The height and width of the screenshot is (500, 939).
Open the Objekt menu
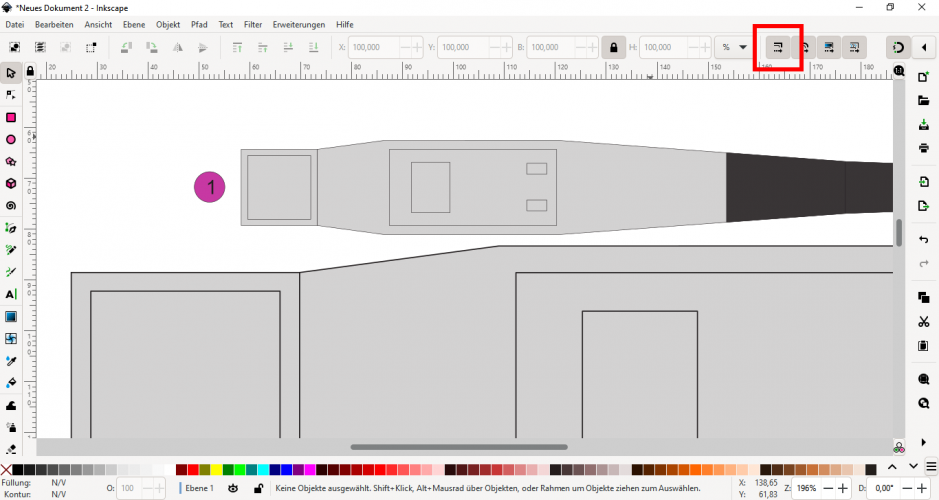click(168, 25)
